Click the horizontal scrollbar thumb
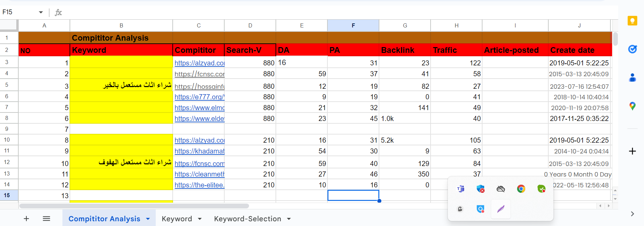The width and height of the screenshot is (644, 226). [134, 206]
